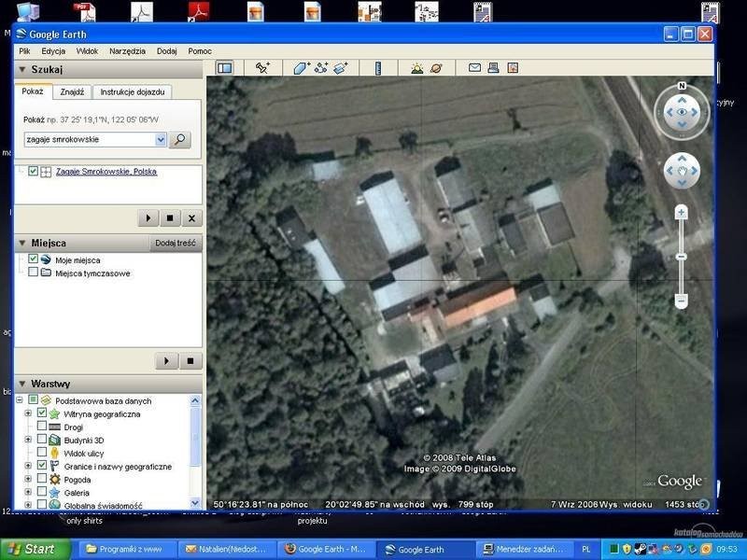Switch to Sky view planet icon
The width and height of the screenshot is (747, 560).
coord(436,68)
